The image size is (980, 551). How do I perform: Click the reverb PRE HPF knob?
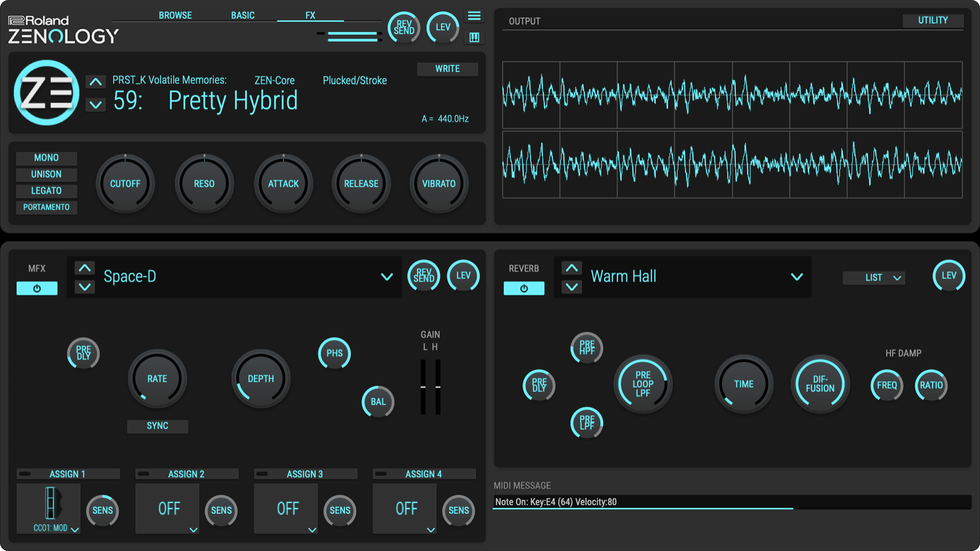pos(587,348)
